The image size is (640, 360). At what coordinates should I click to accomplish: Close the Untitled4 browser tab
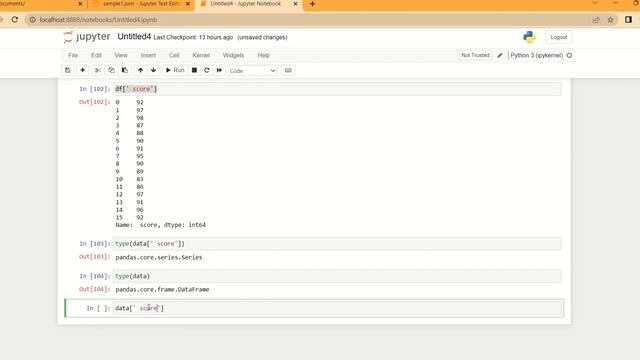click(296, 4)
